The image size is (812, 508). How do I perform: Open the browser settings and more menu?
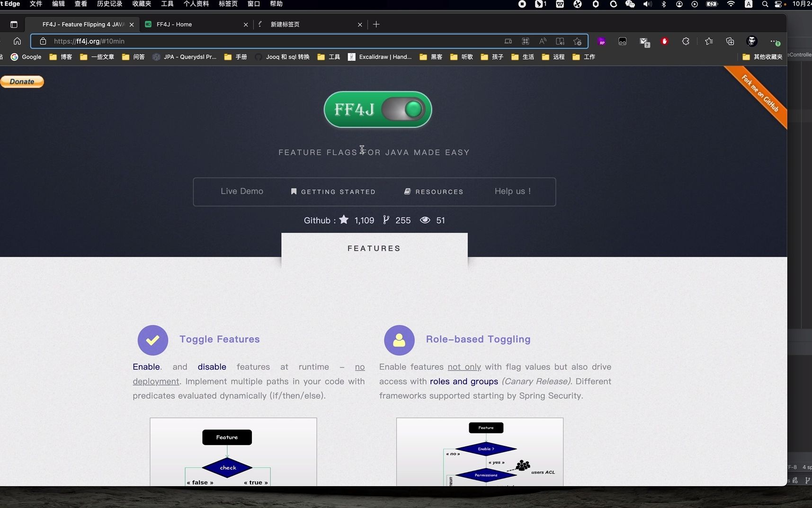775,42
